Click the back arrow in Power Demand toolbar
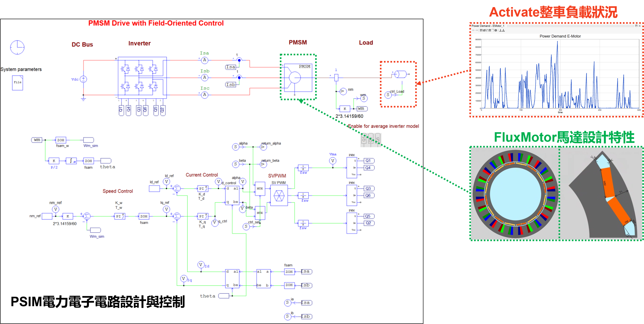644x324 pixels. 474,30
